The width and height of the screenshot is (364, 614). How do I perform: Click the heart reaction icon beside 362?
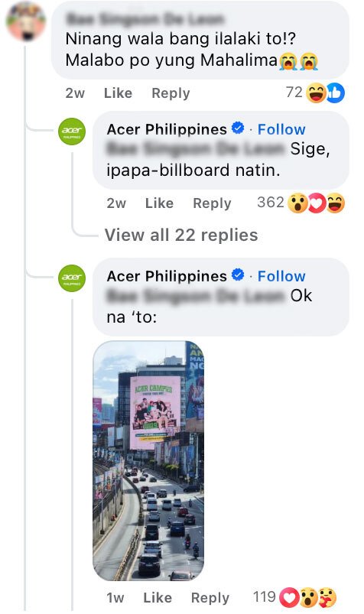tap(317, 203)
